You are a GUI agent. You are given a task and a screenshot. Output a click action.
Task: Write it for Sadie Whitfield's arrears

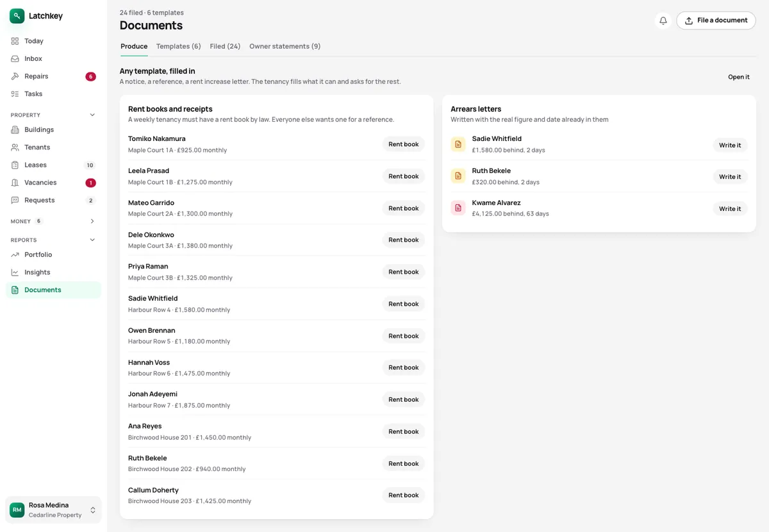730,145
